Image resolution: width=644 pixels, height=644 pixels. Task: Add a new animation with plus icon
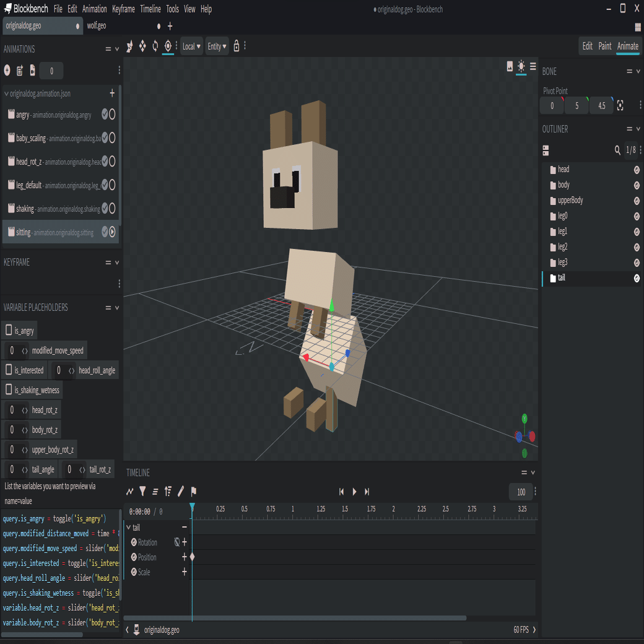pyautogui.click(x=7, y=71)
